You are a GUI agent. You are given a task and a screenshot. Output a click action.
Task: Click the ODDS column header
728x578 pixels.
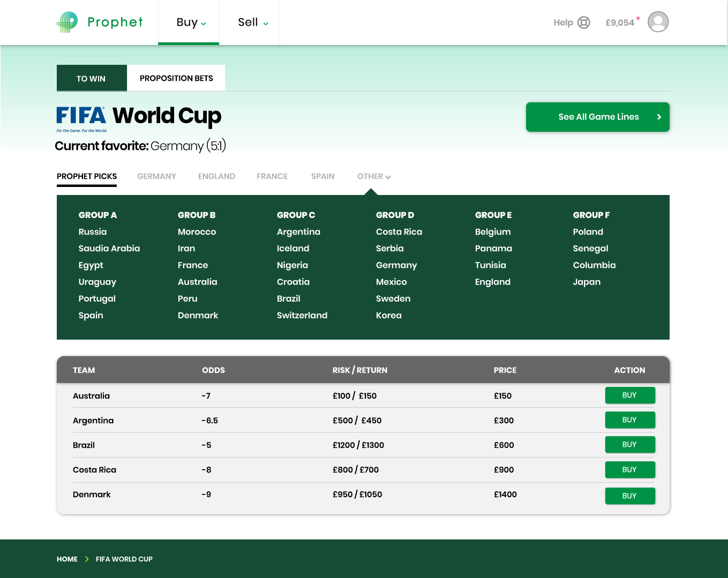(x=213, y=370)
